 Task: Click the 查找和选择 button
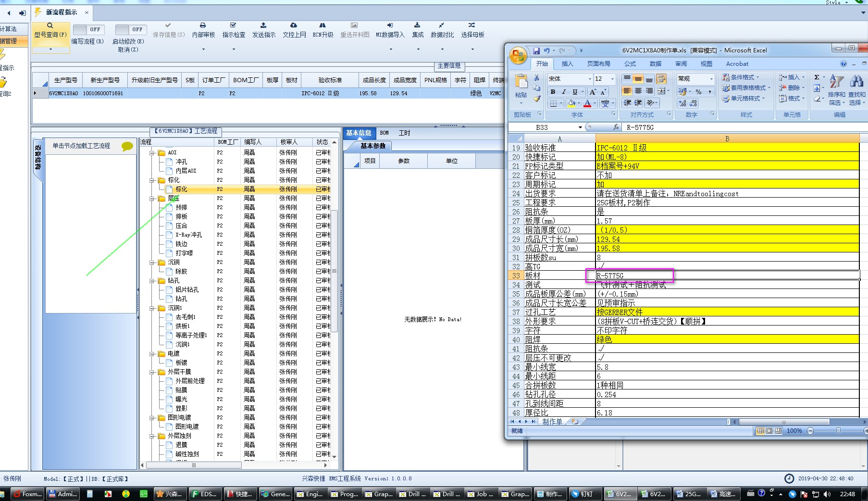[856, 91]
